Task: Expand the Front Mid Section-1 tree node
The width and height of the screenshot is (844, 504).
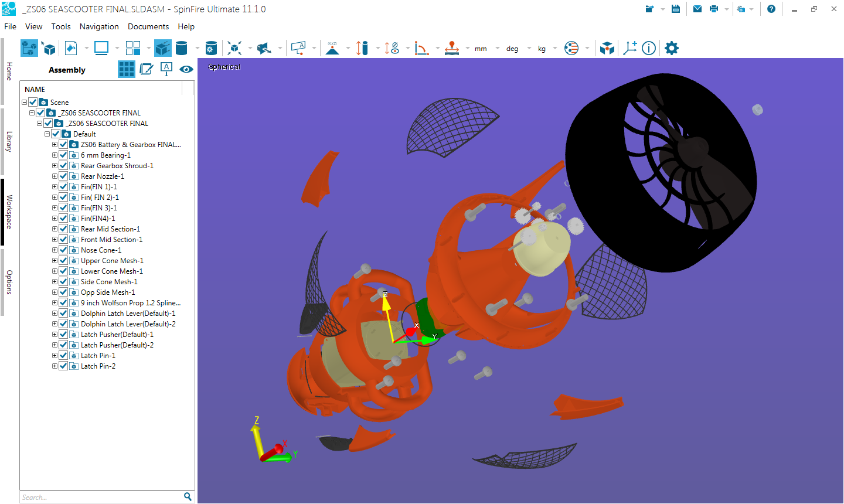Action: [55, 240]
